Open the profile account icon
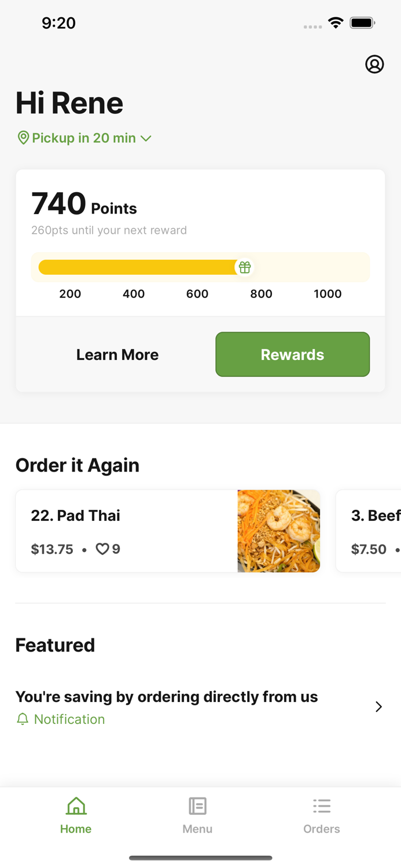The image size is (401, 868). [374, 64]
